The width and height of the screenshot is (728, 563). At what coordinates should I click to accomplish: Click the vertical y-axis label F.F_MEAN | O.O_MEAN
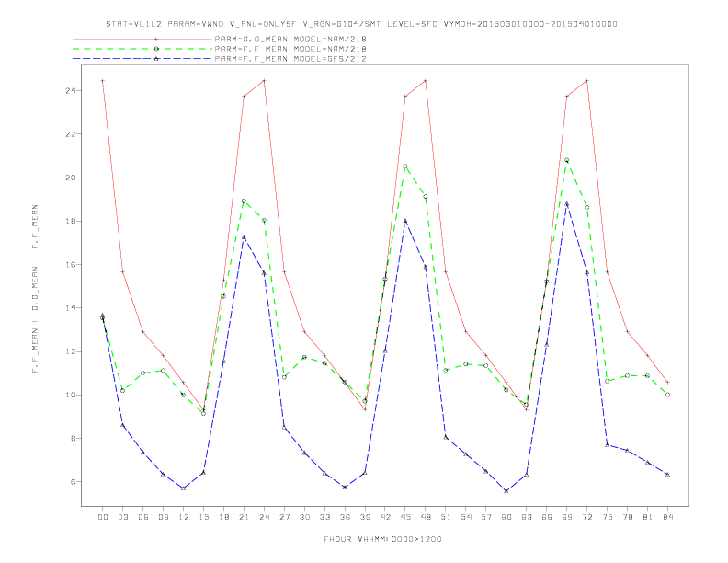click(35, 289)
